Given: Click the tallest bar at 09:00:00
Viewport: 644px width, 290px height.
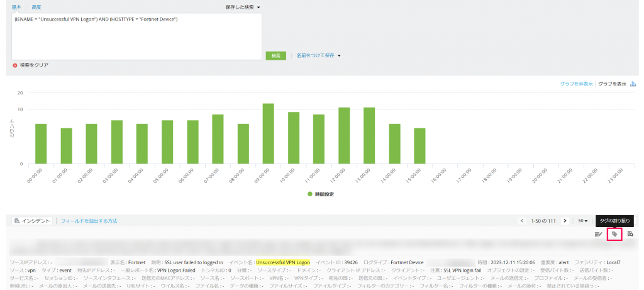Looking at the screenshot, I should 269,133.
